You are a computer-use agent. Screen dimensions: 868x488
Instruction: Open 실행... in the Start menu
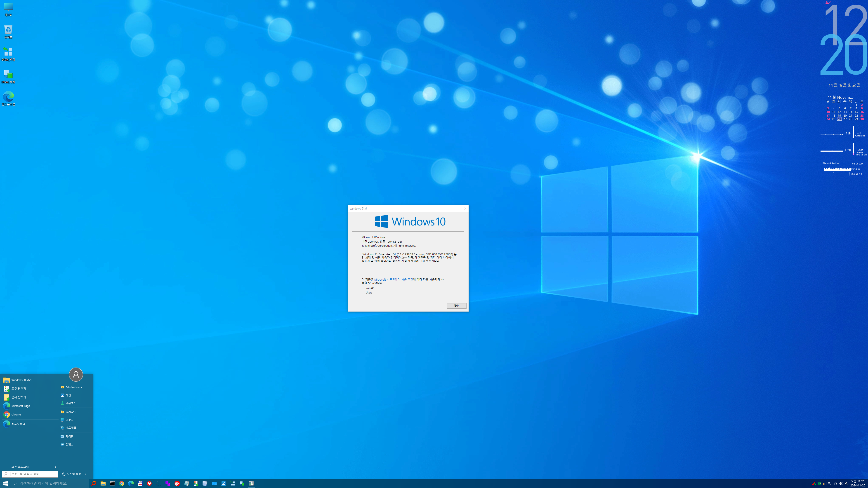tap(76, 444)
